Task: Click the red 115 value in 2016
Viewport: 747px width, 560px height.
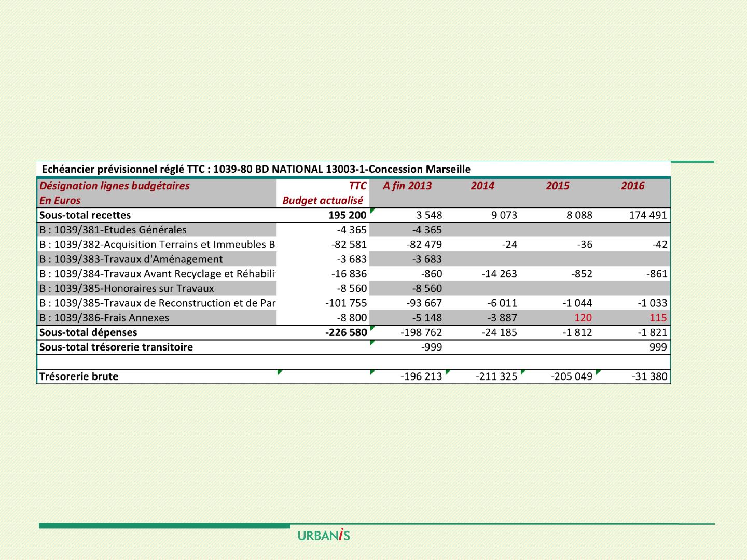Action: 658,318
